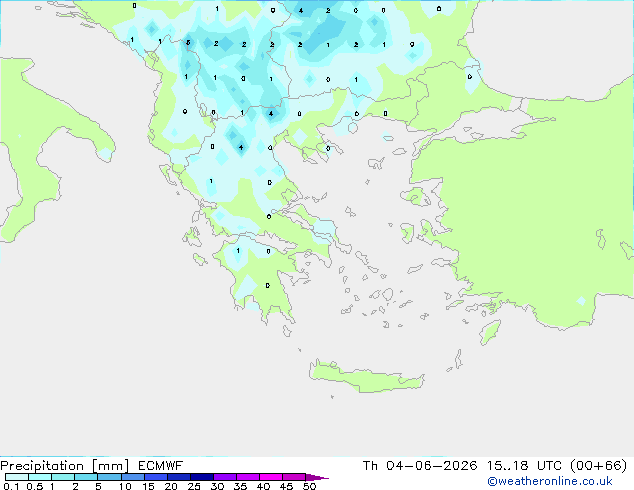Image resolution: width=634 pixels, height=490 pixels.
Task: Click the 'ECMWF' model label
Action: point(161,466)
